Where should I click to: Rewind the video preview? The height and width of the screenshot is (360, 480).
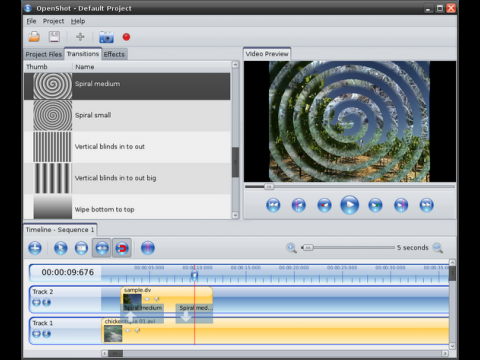(324, 205)
